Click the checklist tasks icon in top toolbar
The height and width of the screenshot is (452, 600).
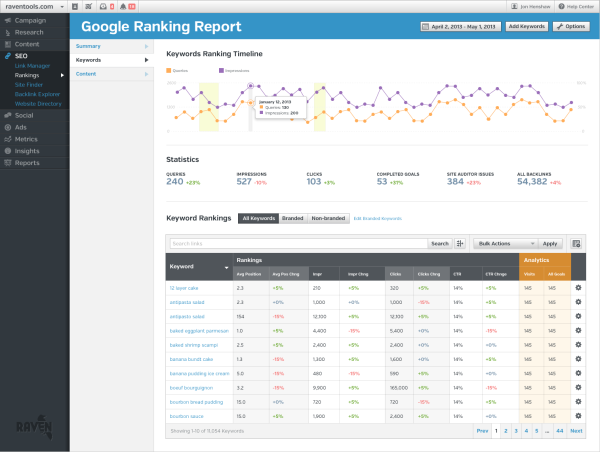pos(89,7)
